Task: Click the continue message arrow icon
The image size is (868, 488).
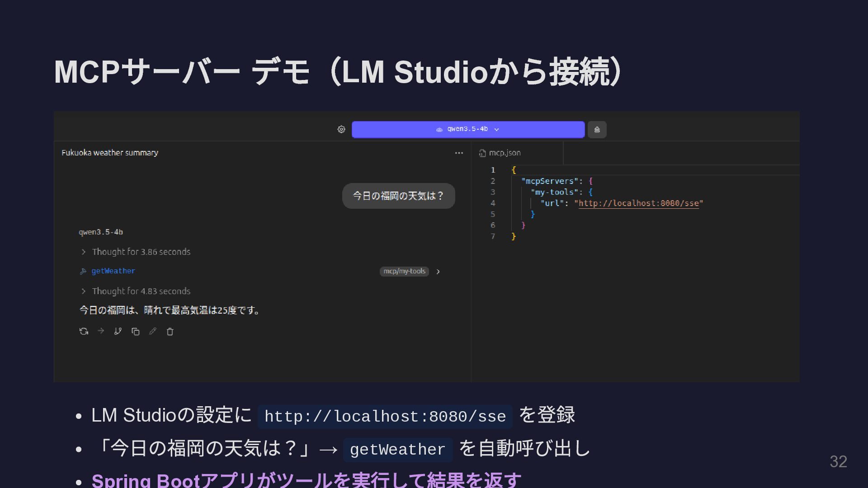Action: 101,331
